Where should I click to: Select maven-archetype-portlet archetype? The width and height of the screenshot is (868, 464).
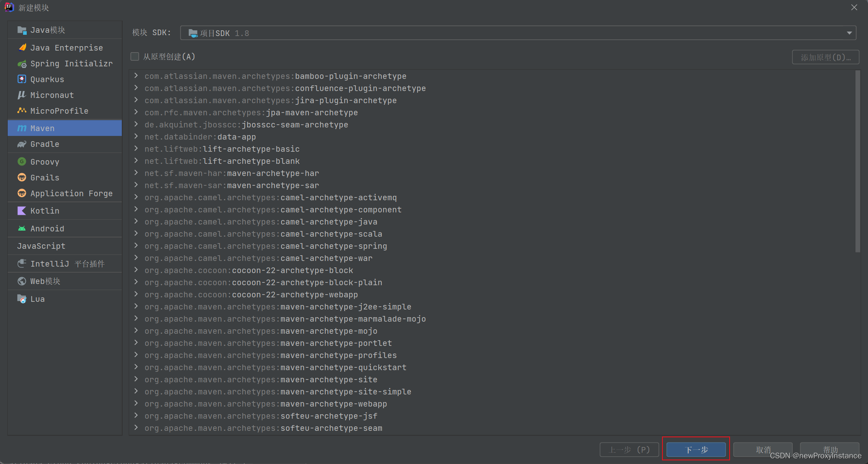268,343
